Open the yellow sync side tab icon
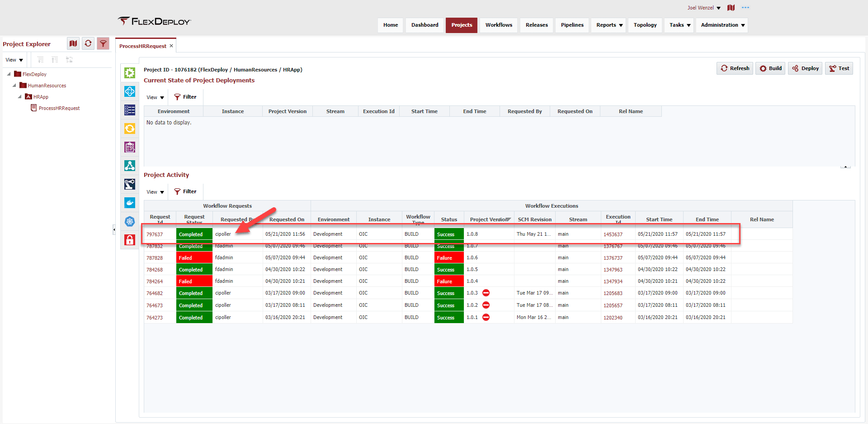Viewport: 868px width, 424px height. point(130,129)
